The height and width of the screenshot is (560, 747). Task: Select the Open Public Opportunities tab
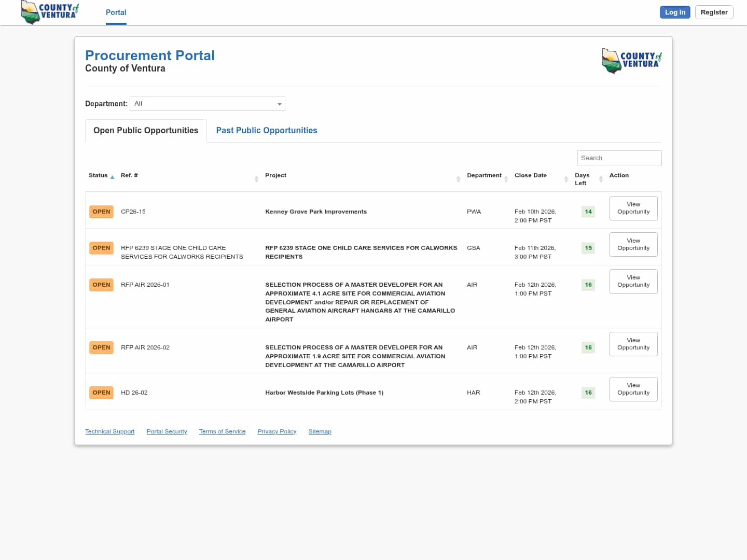pyautogui.click(x=146, y=131)
